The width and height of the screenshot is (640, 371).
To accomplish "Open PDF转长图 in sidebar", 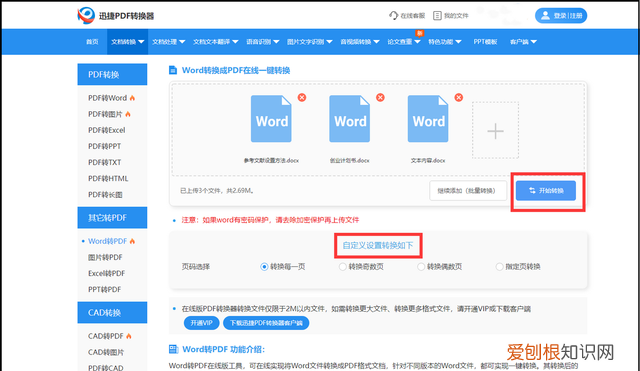I will pyautogui.click(x=105, y=195).
